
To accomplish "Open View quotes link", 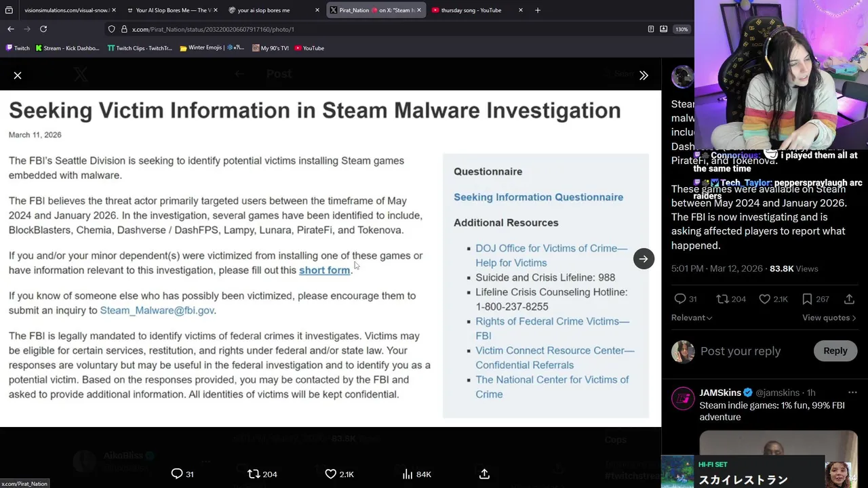I will (829, 318).
